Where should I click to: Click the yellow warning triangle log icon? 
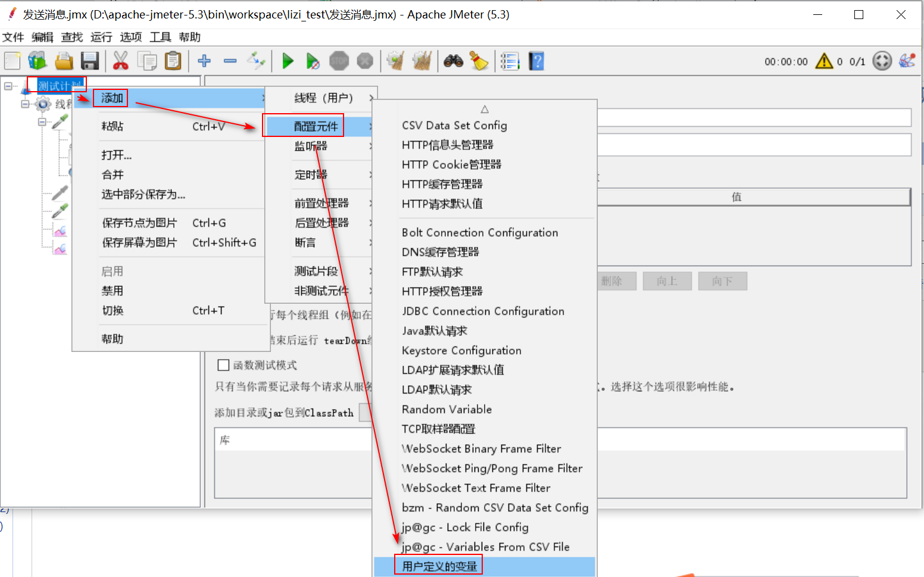click(824, 61)
